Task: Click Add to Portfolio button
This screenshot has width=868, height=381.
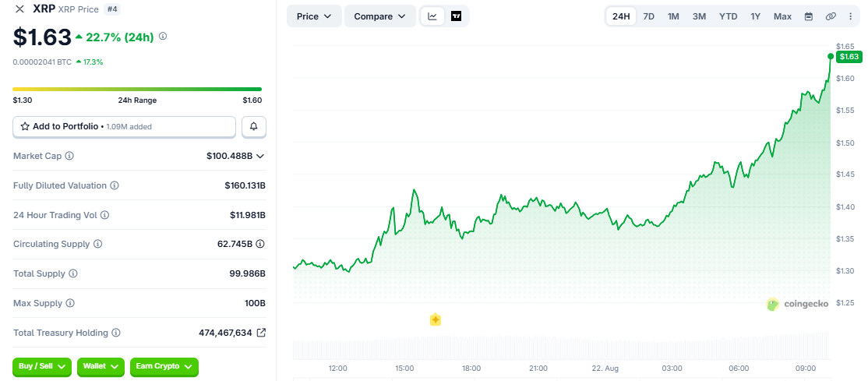Action: click(125, 126)
